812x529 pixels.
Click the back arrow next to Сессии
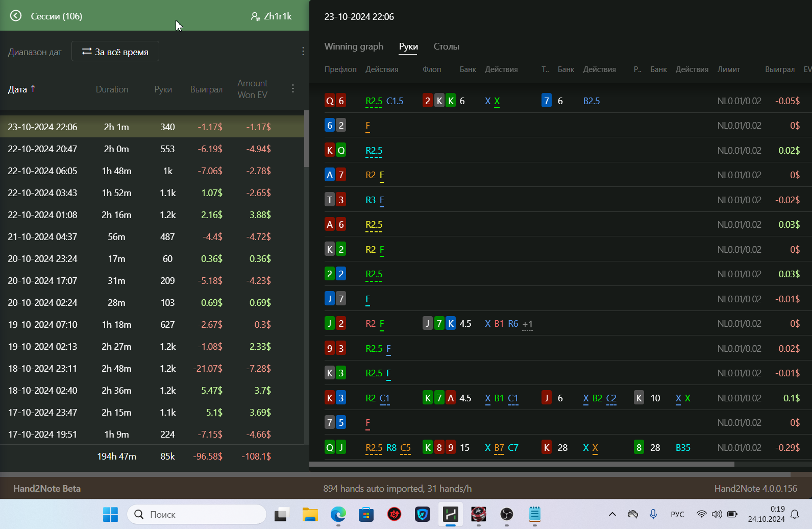point(16,16)
